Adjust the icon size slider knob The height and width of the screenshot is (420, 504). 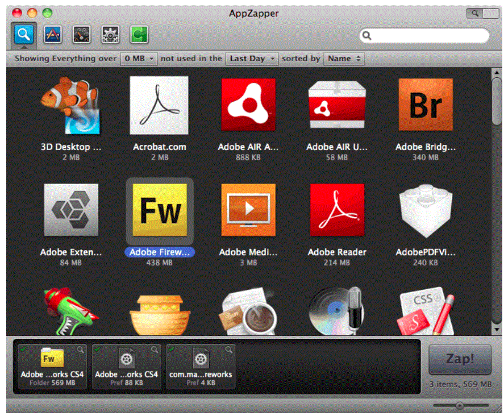click(460, 406)
